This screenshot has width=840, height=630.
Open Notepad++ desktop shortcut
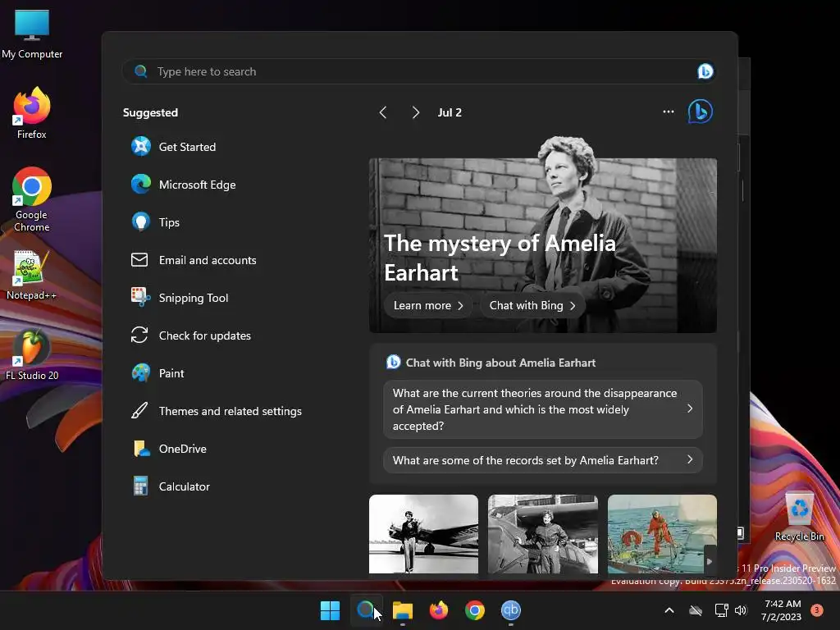tap(31, 276)
